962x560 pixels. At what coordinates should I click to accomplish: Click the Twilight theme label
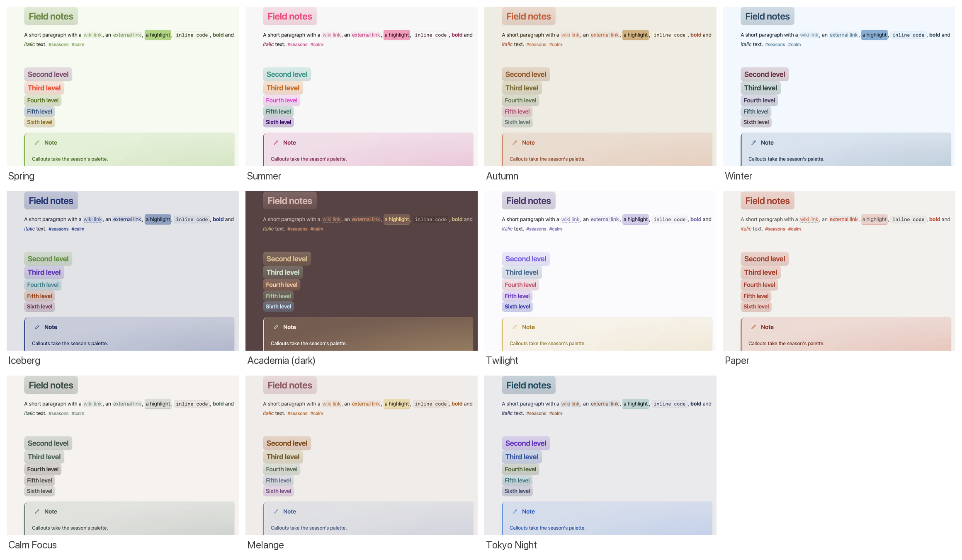(x=502, y=361)
